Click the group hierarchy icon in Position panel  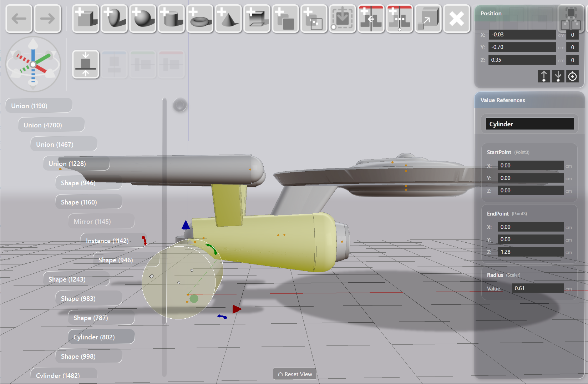(571, 19)
